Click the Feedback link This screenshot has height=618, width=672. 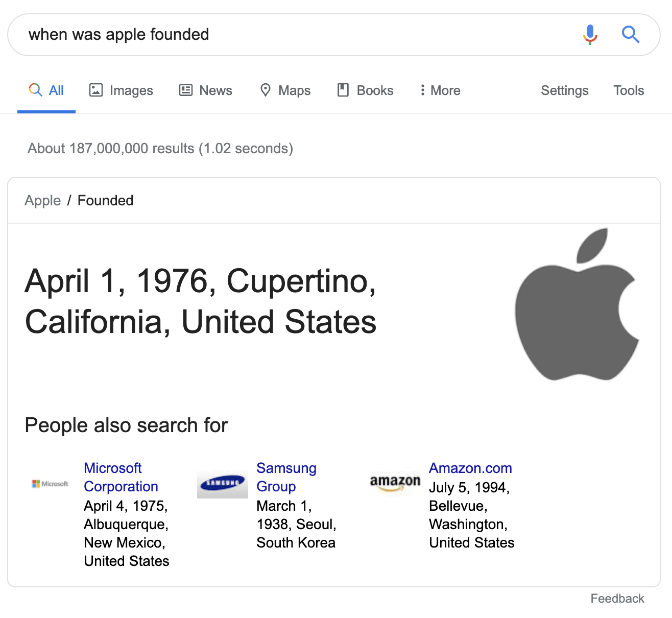click(x=617, y=598)
